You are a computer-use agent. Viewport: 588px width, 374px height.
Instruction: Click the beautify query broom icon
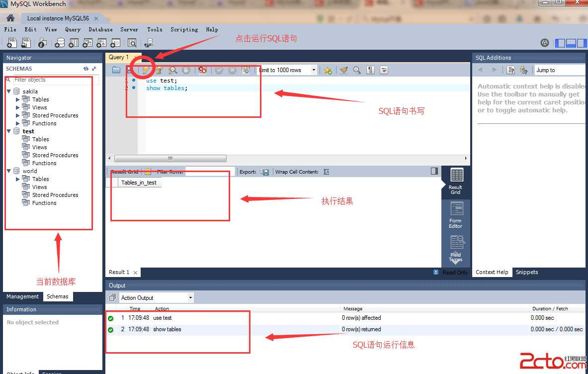point(344,70)
